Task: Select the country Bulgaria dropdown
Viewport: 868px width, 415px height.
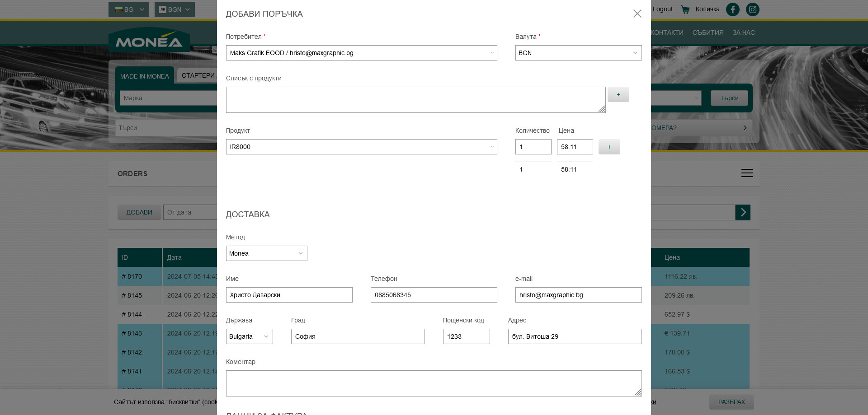Action: point(249,336)
